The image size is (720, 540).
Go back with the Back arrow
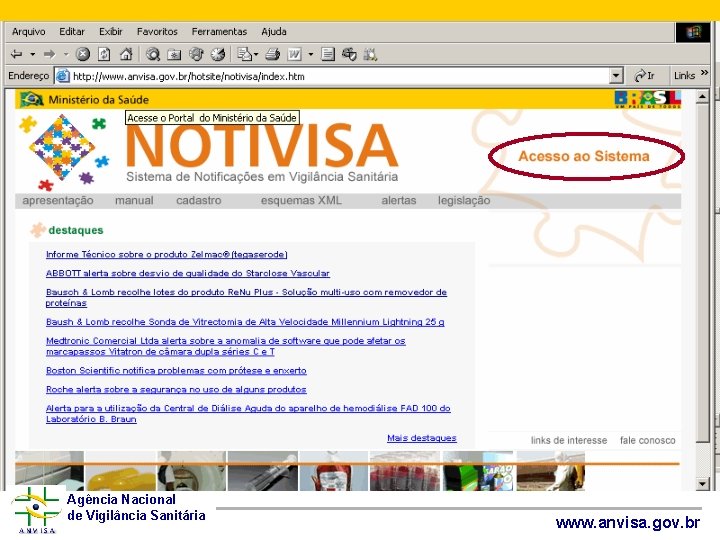pos(17,55)
